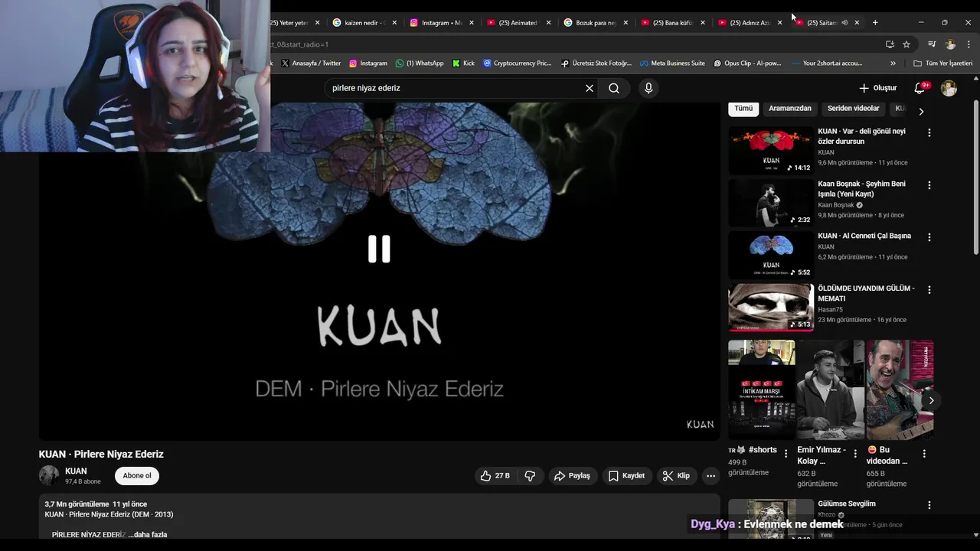
Task: Subscribe with the Abone ol button
Action: (x=137, y=476)
